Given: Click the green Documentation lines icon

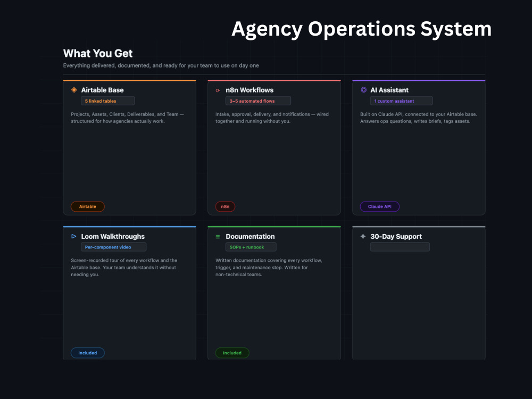Looking at the screenshot, I should pyautogui.click(x=218, y=237).
